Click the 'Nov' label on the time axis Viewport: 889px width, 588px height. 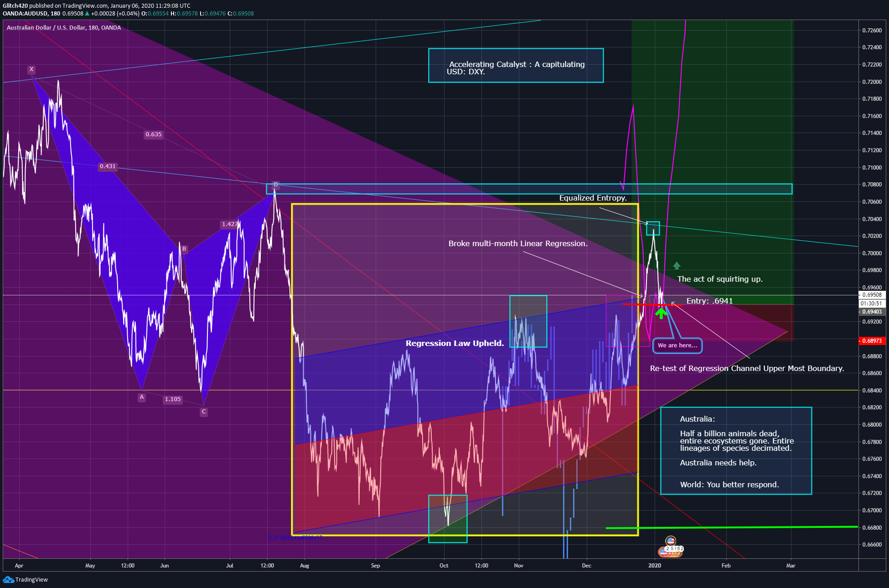pos(519,566)
